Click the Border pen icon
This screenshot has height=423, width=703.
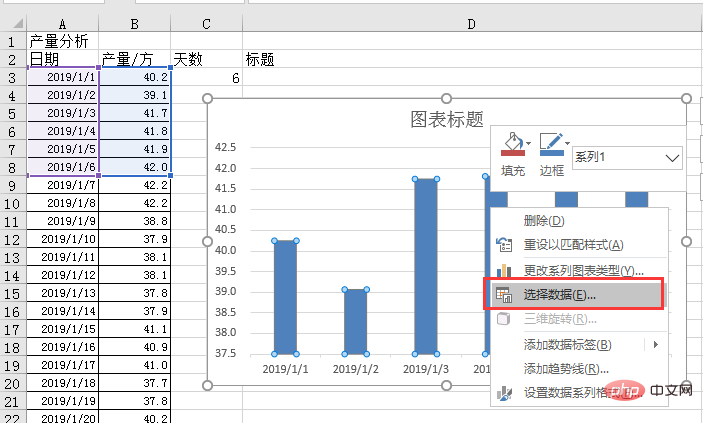551,144
